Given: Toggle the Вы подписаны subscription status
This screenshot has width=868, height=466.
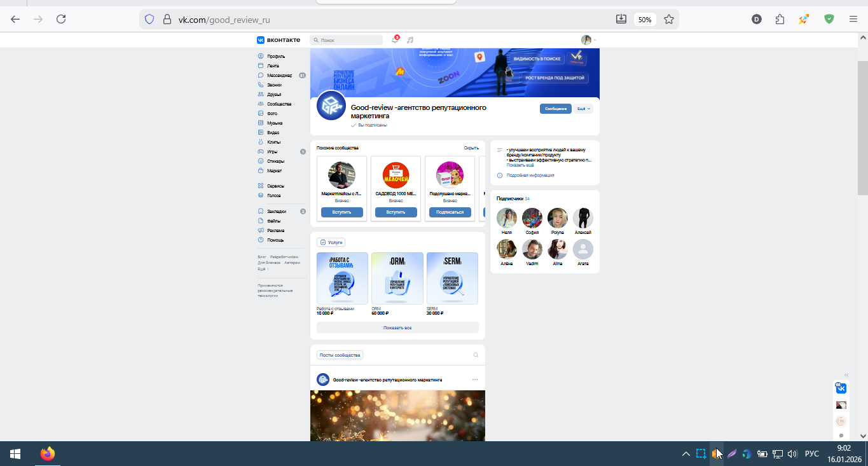Looking at the screenshot, I should [369, 125].
